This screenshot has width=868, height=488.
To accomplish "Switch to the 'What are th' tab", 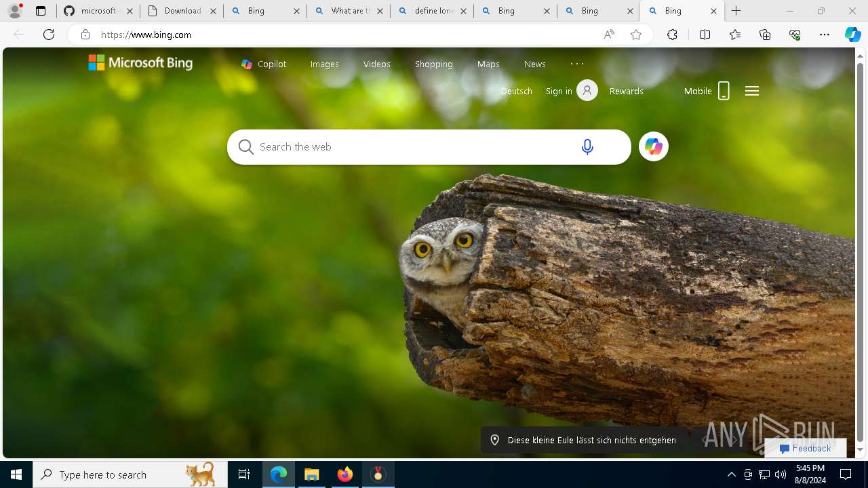I will (x=349, y=11).
